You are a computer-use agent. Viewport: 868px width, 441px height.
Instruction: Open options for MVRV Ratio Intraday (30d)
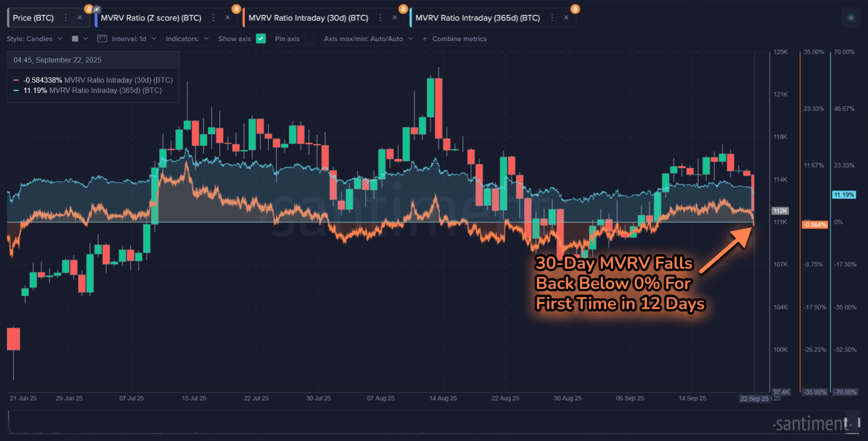[380, 18]
